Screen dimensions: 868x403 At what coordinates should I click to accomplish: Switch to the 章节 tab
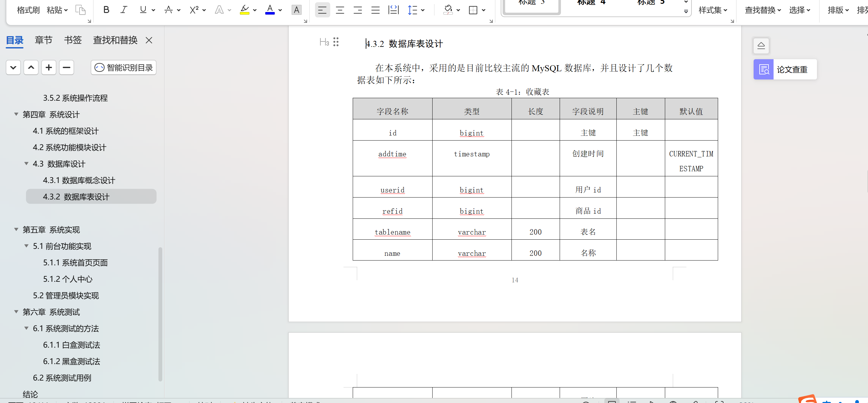point(43,40)
